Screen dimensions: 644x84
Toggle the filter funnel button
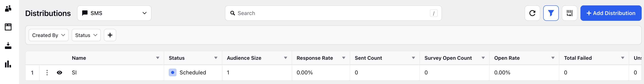pos(551,13)
